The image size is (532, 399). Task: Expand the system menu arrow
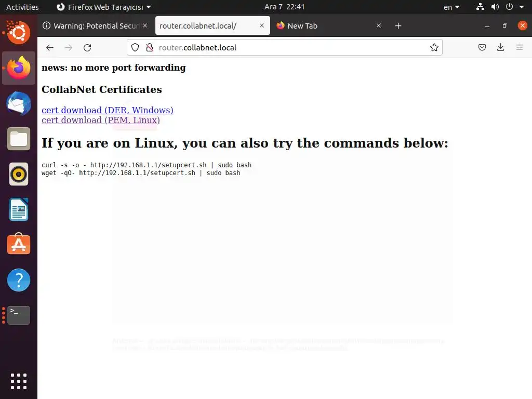coord(522,7)
